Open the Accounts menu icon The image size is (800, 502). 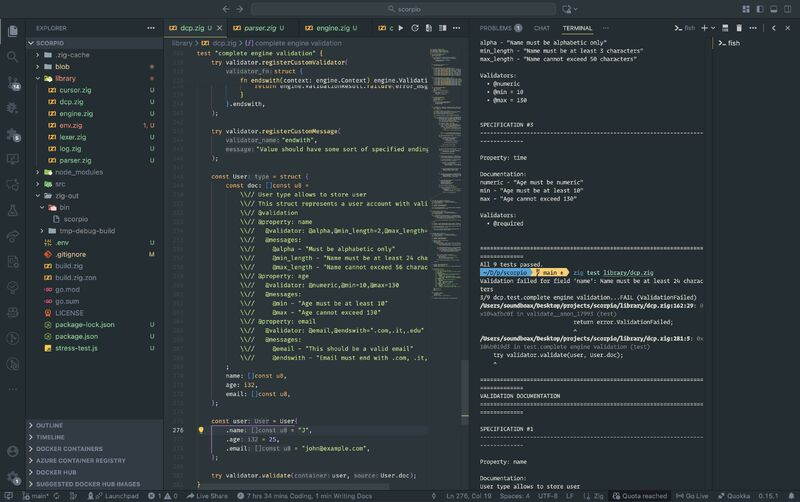[13, 451]
